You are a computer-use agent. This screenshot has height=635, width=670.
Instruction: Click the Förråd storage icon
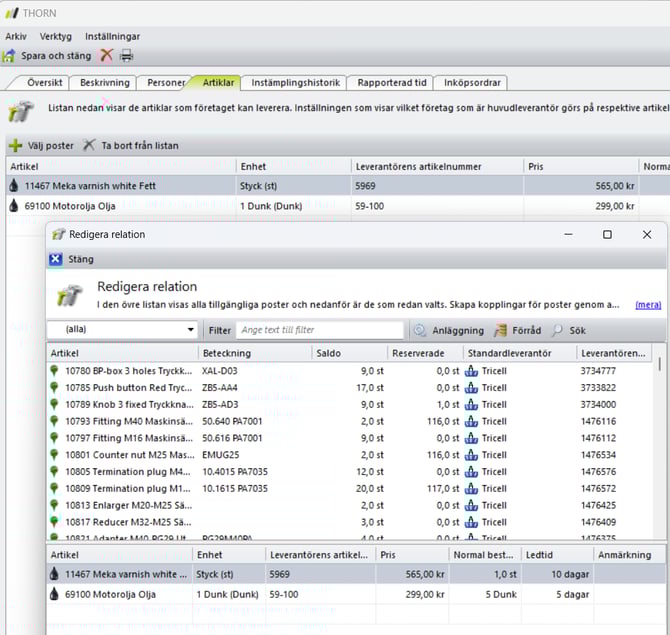click(500, 330)
